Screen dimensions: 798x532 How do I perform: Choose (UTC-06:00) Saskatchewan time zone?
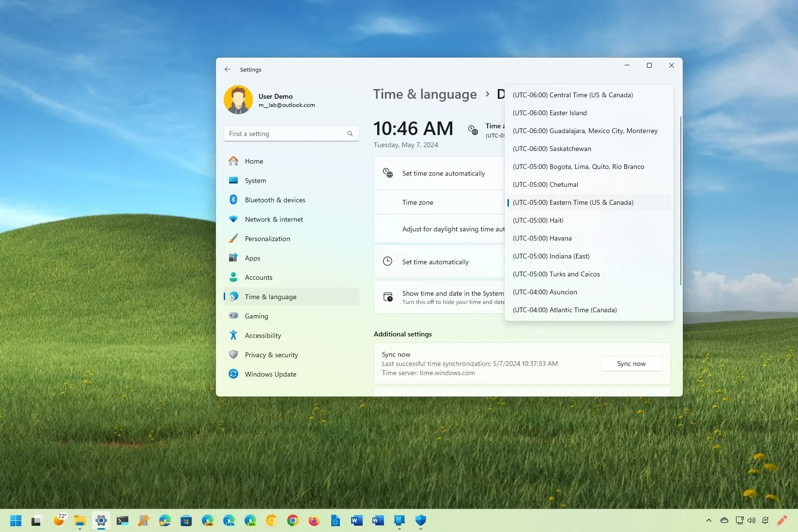click(x=552, y=149)
